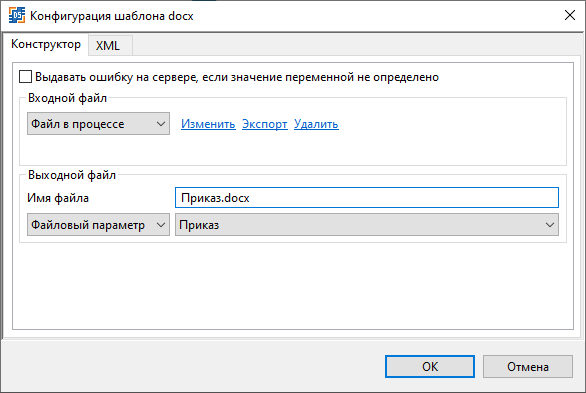Screen dimensions: 586x393
Task: Click the Отмена button
Action: click(x=528, y=366)
